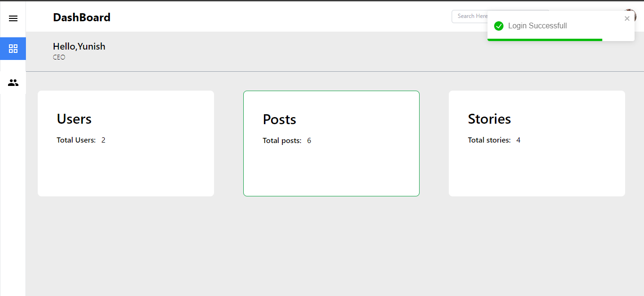This screenshot has height=296, width=644.
Task: Click the green toast progress bar
Action: click(545, 40)
